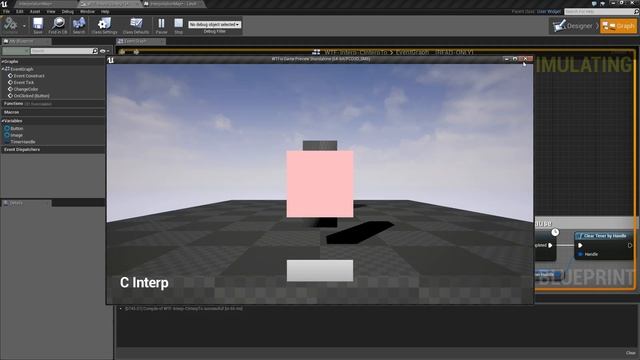Open the Help menu

pos(105,11)
